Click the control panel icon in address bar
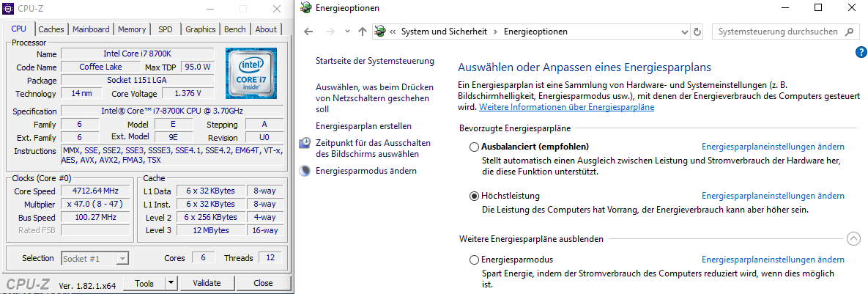Image resolution: width=868 pixels, height=294 pixels. coord(379,32)
